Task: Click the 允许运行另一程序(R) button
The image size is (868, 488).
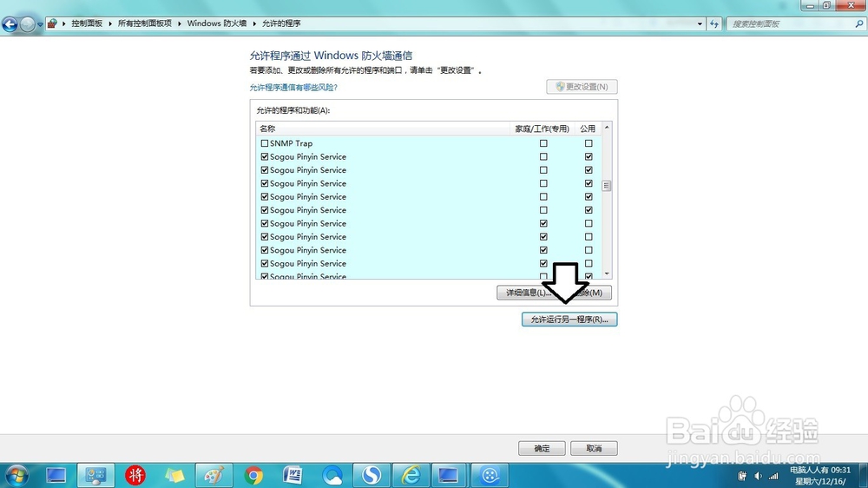Action: [x=569, y=319]
